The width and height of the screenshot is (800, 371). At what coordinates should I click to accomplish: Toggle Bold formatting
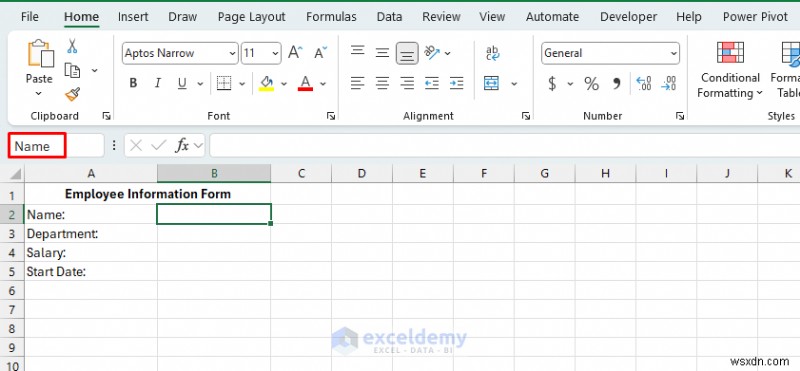pos(133,83)
